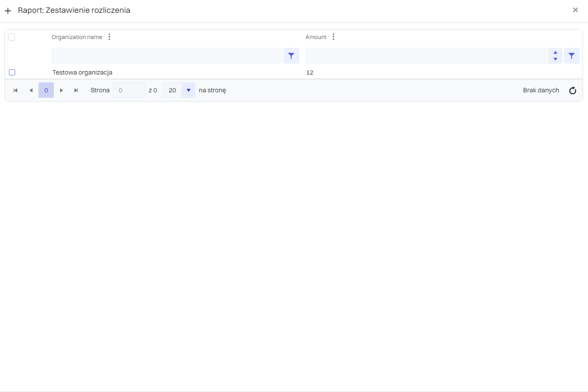
Task: Sort by the Organization name column header
Action: 77,37
